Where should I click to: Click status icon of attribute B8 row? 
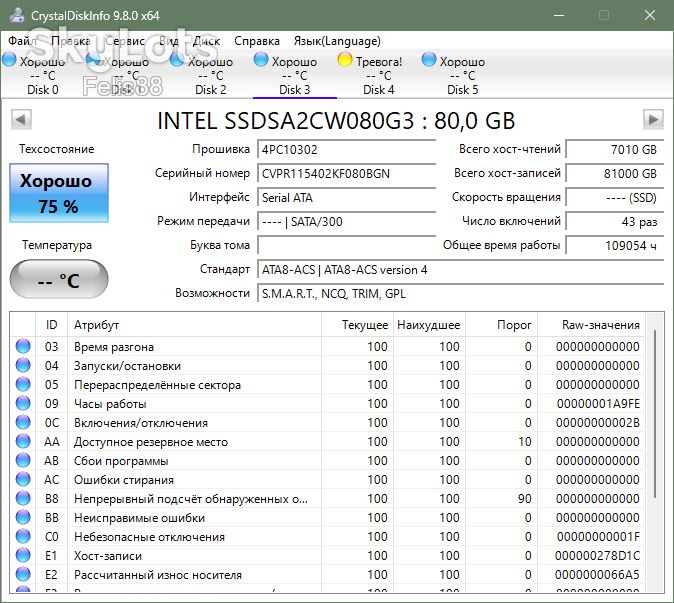[x=23, y=499]
